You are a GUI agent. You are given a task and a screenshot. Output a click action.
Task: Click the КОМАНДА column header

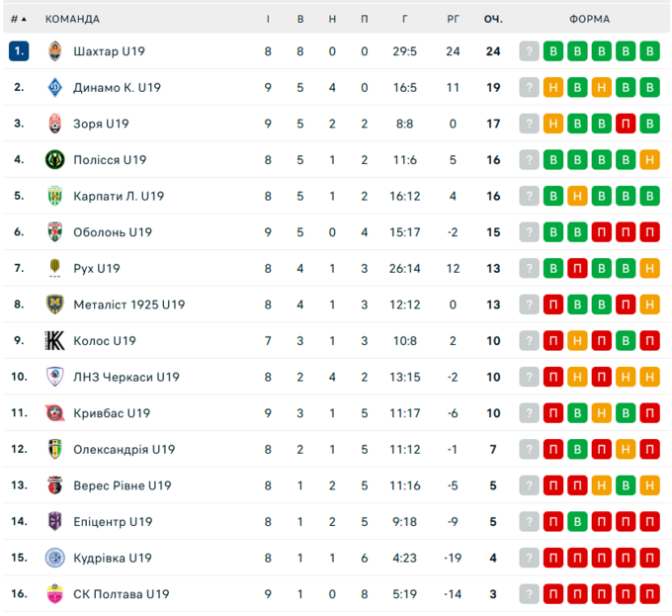pyautogui.click(x=72, y=19)
